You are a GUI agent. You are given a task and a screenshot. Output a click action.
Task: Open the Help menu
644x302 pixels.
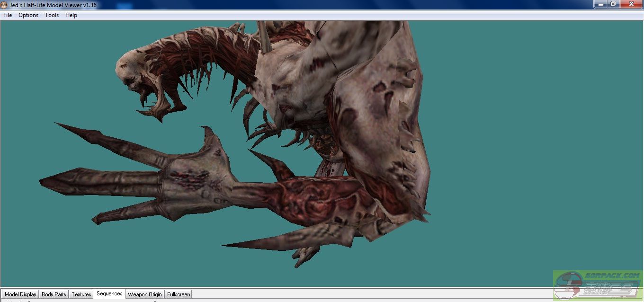(71, 15)
